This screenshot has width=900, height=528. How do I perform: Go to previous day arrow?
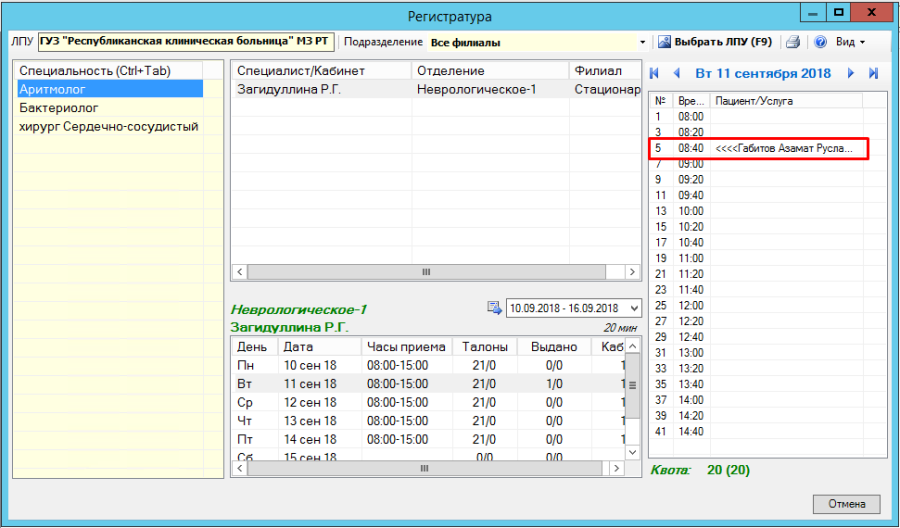click(x=677, y=73)
